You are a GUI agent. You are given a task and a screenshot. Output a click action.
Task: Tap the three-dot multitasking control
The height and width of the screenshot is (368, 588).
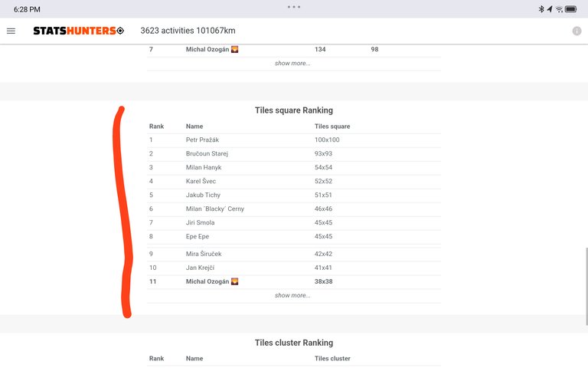(294, 6)
